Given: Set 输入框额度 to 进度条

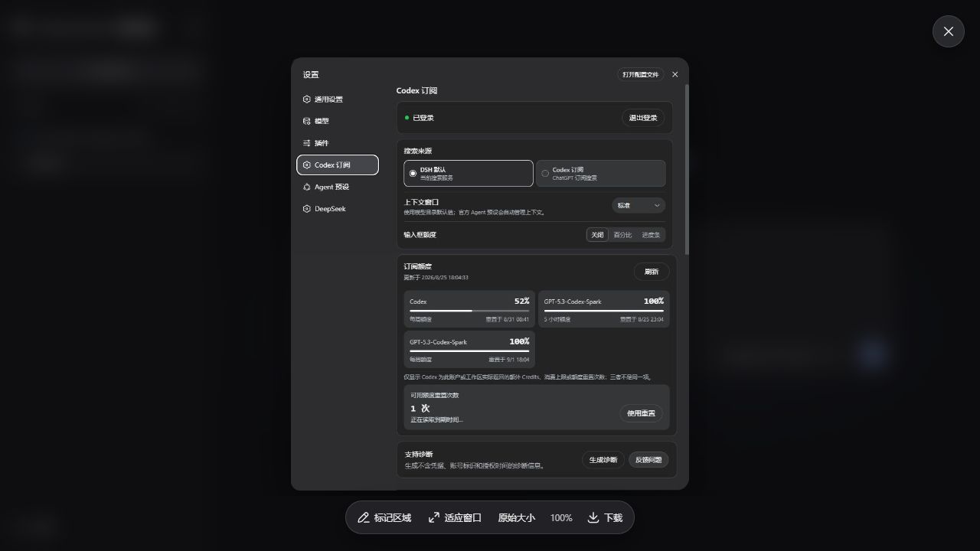Looking at the screenshot, I should [x=651, y=235].
